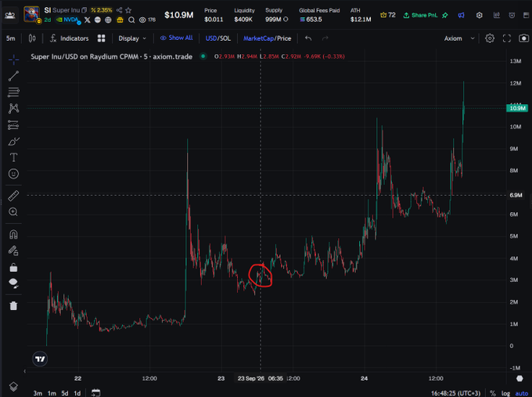Undo the last chart action

[308, 38]
